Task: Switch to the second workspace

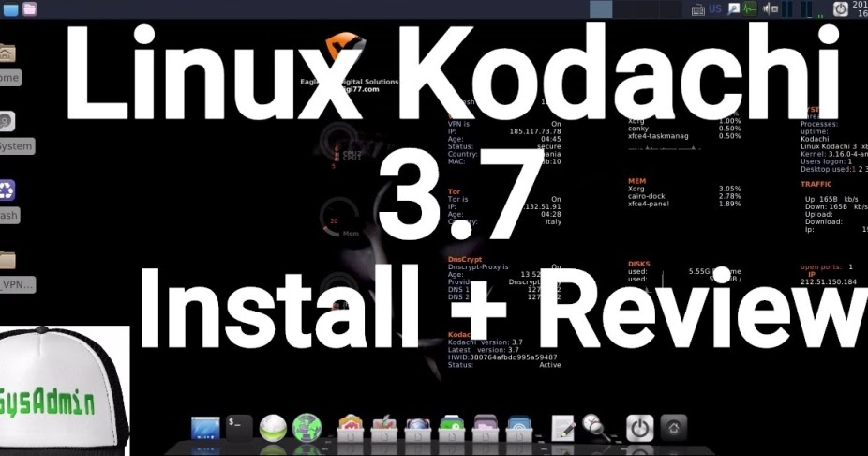Action: pyautogui.click(x=624, y=8)
